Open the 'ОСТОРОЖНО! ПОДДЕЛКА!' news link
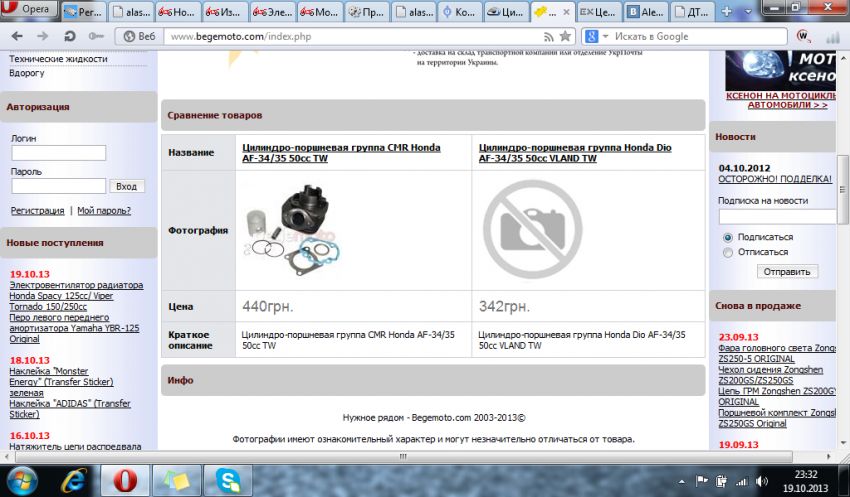This screenshot has width=850, height=497. tap(775, 179)
